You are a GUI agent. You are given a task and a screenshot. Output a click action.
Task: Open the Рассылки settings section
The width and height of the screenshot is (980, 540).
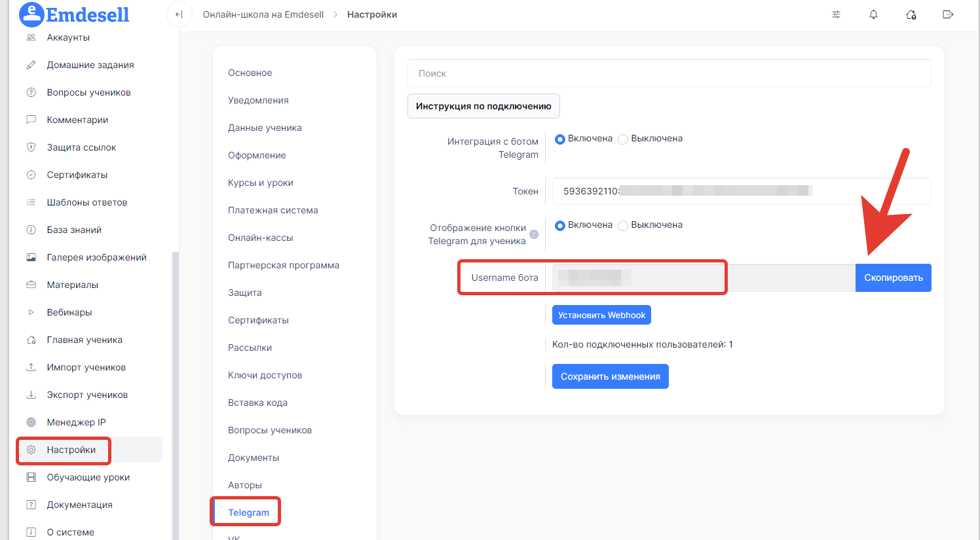tap(250, 348)
